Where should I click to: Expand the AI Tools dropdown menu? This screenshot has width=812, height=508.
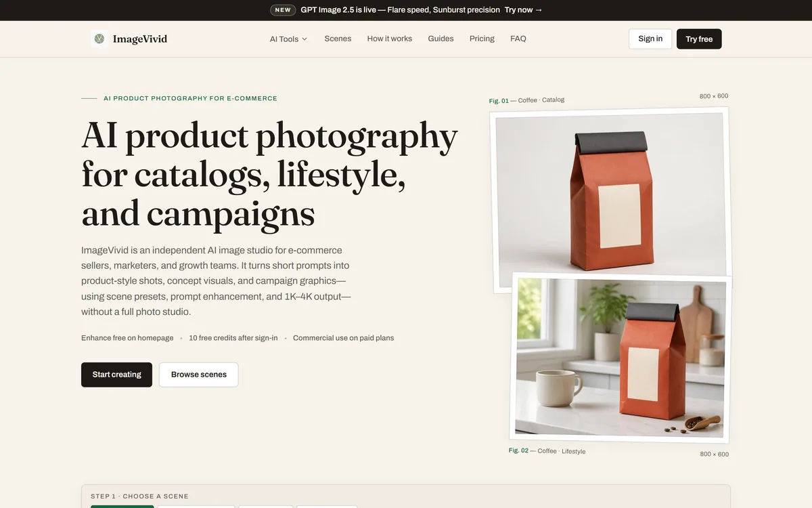[288, 39]
